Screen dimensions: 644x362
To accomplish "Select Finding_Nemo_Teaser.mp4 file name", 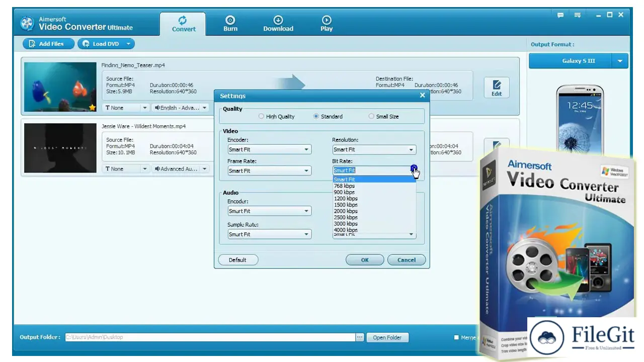I will 133,65.
